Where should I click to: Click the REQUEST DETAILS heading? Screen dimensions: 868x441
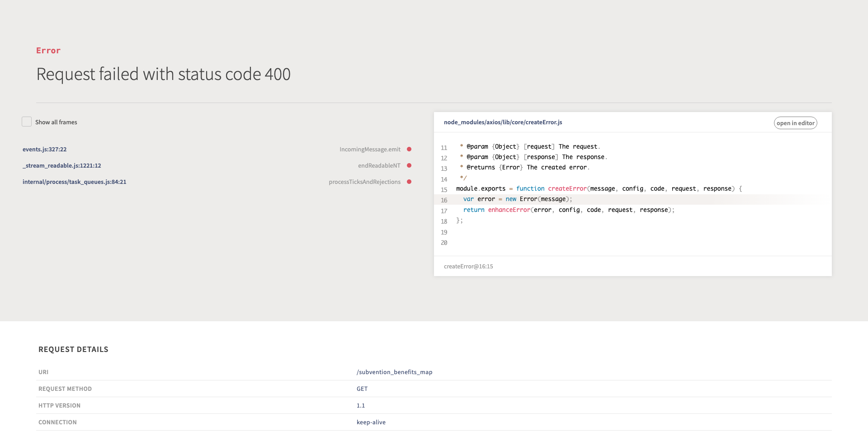click(73, 349)
